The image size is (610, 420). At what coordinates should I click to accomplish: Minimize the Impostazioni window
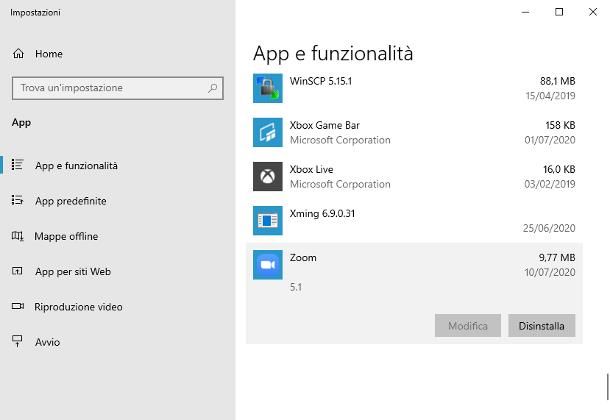[x=525, y=12]
